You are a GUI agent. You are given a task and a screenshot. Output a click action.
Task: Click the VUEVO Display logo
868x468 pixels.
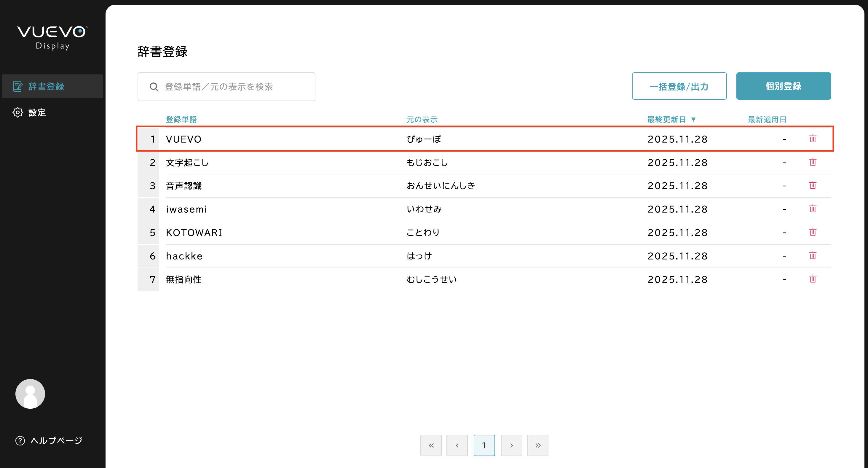(52, 37)
